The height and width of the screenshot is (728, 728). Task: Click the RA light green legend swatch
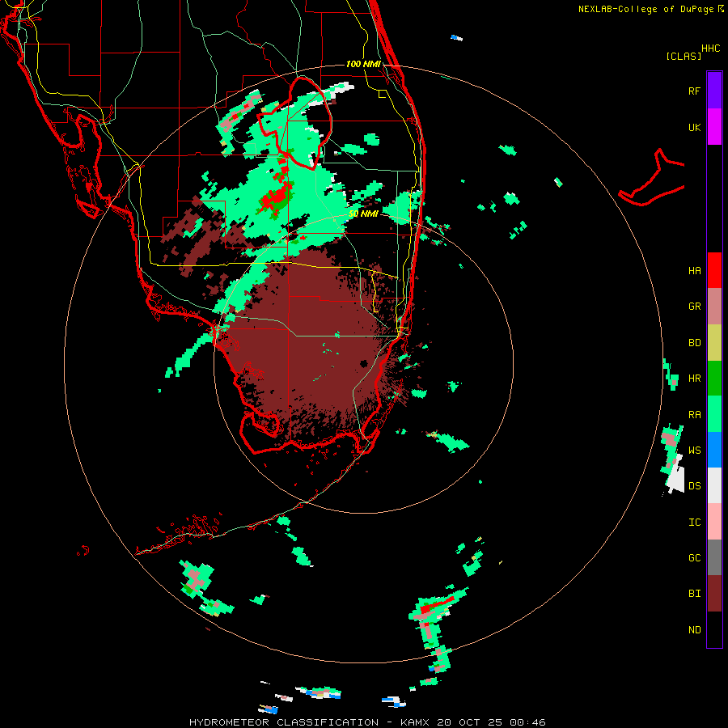coord(714,414)
